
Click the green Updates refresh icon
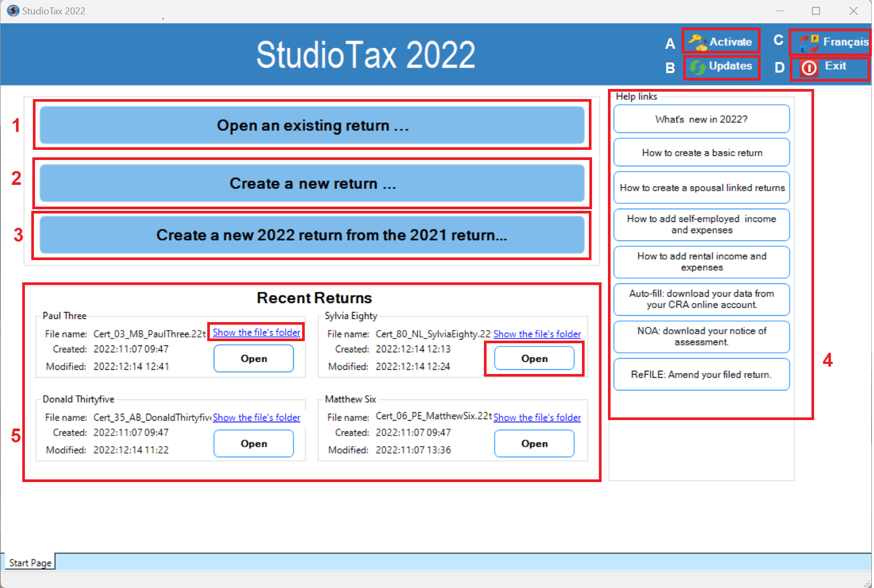(x=698, y=67)
